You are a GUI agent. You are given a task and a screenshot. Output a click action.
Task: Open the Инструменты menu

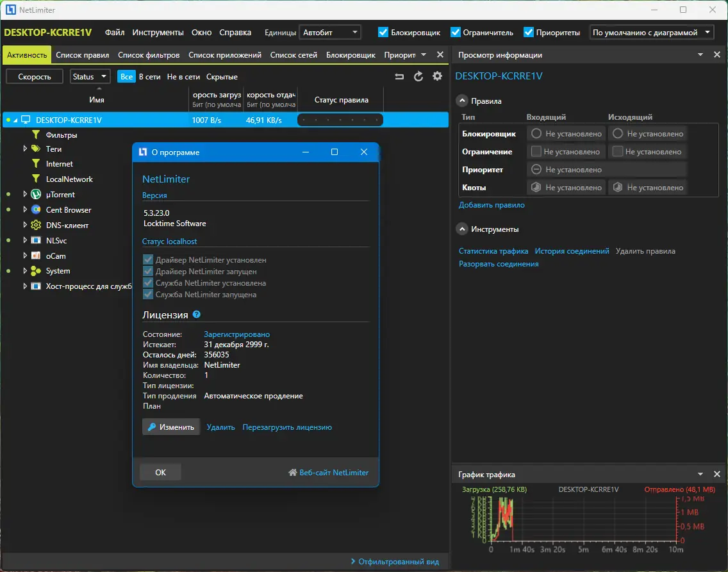158,32
